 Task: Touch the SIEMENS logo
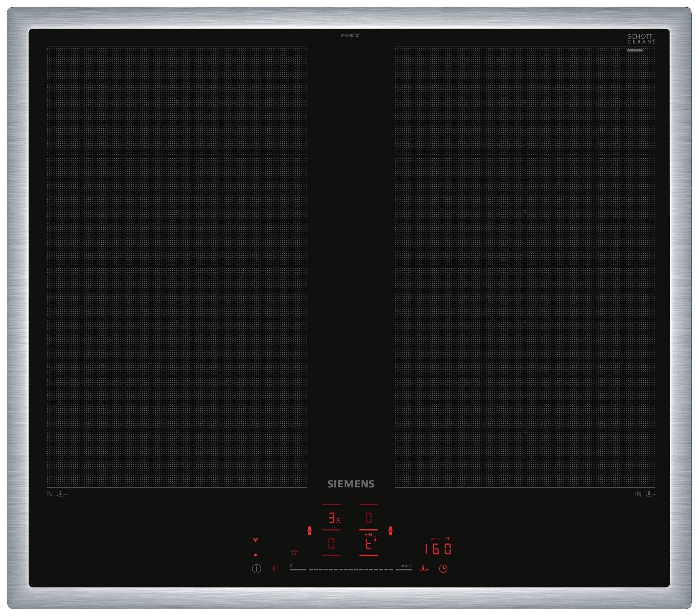click(x=351, y=484)
